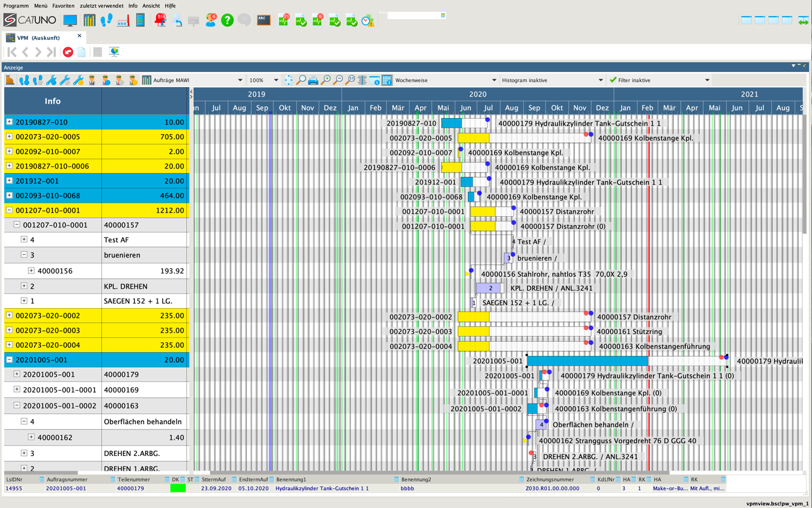Open the 'Favoriten' menu

click(63, 5)
